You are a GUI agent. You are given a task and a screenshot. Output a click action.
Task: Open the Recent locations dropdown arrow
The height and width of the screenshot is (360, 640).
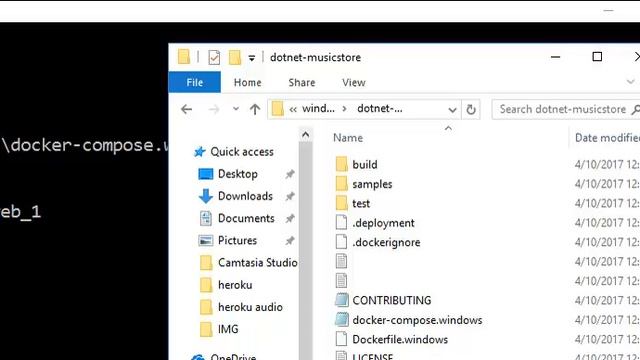[236, 109]
